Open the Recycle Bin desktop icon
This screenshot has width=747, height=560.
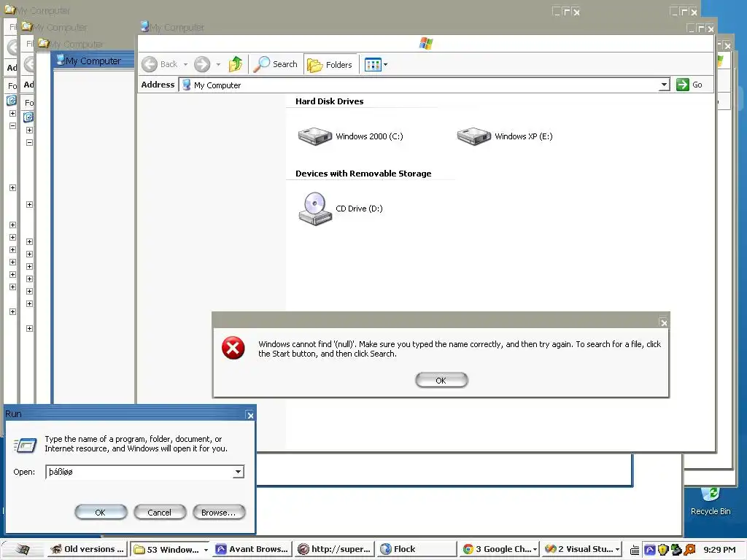pos(711,500)
